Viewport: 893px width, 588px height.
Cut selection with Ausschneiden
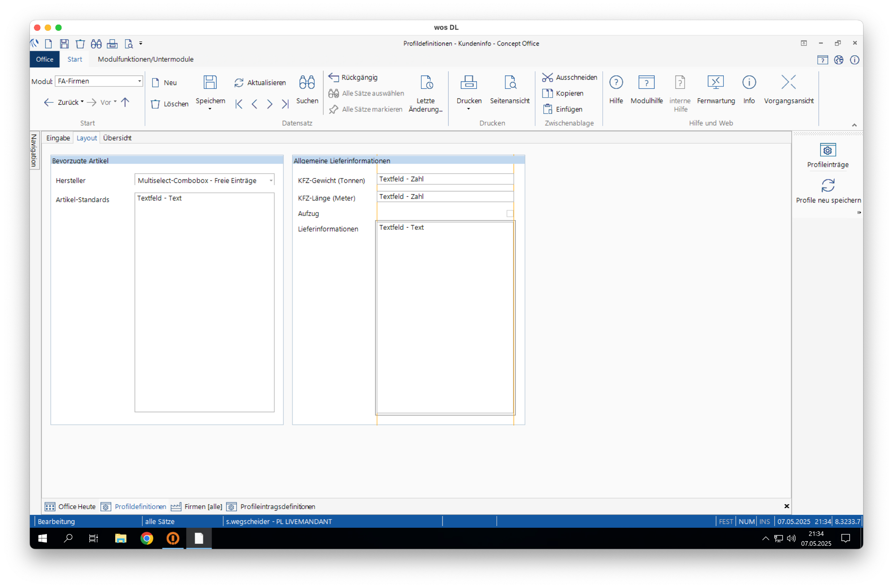pyautogui.click(x=570, y=77)
